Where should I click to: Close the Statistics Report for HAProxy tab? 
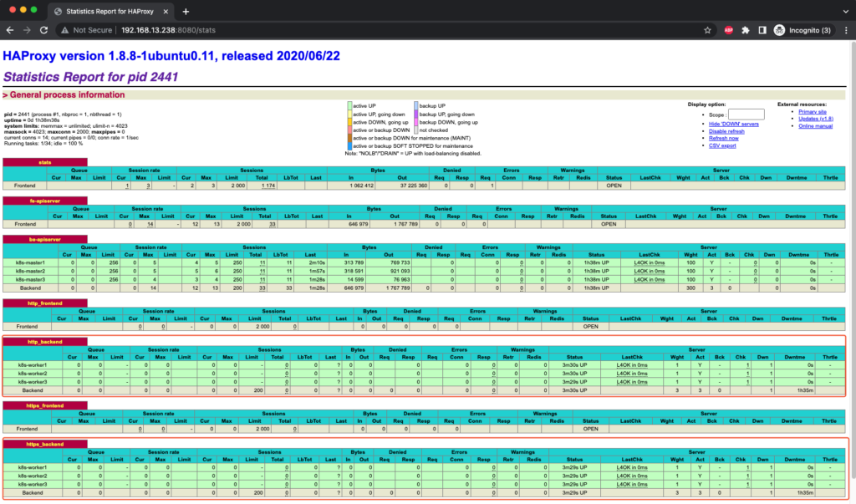[166, 11]
